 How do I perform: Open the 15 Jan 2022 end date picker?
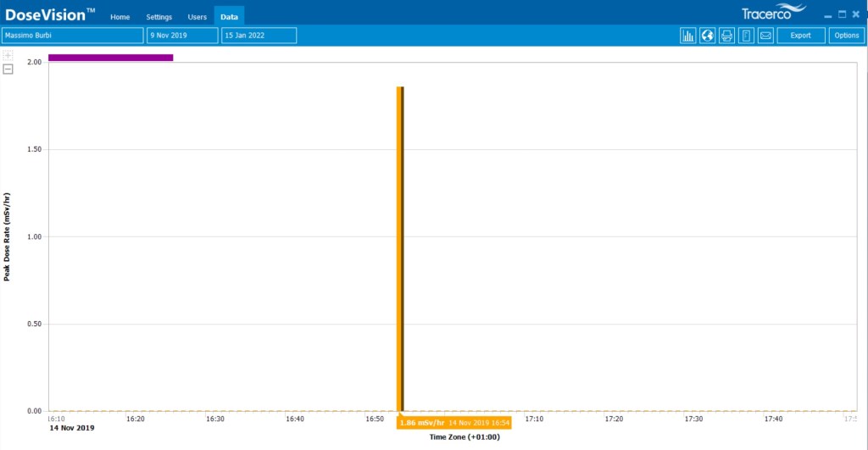pos(259,36)
